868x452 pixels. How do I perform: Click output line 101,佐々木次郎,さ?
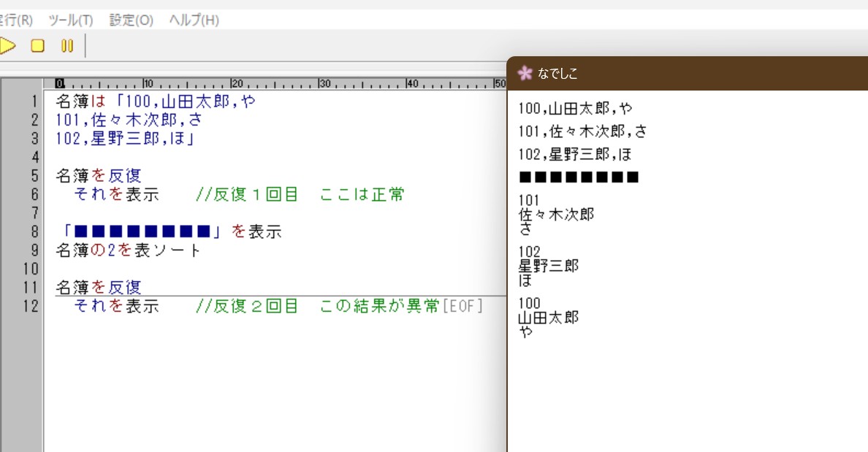tap(582, 131)
